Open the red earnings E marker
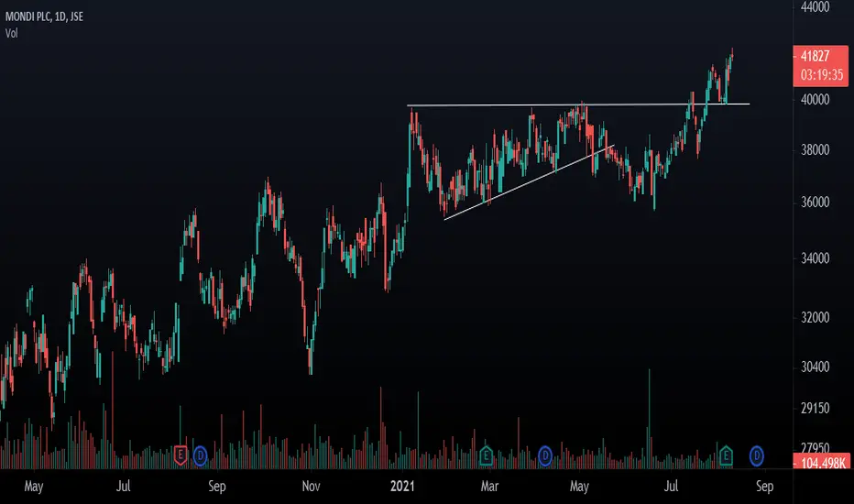854x504 pixels. click(181, 455)
